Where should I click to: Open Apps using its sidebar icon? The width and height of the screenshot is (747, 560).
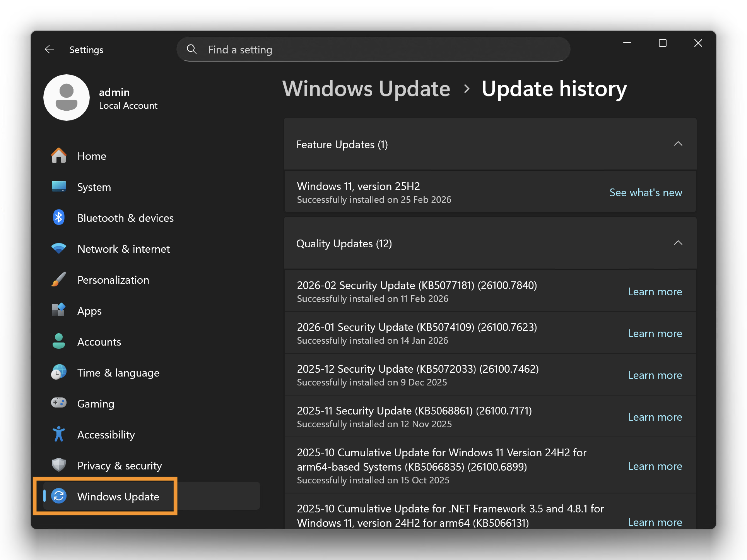click(x=59, y=310)
